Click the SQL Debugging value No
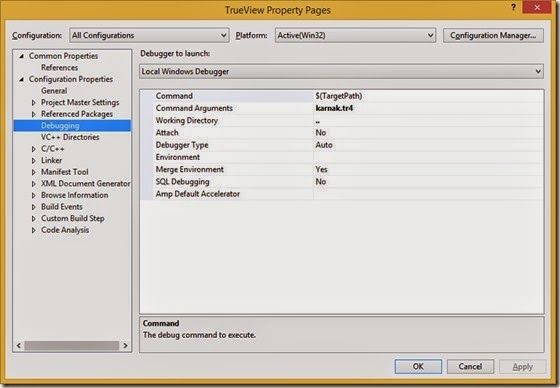This screenshot has height=388, width=560. (x=321, y=182)
